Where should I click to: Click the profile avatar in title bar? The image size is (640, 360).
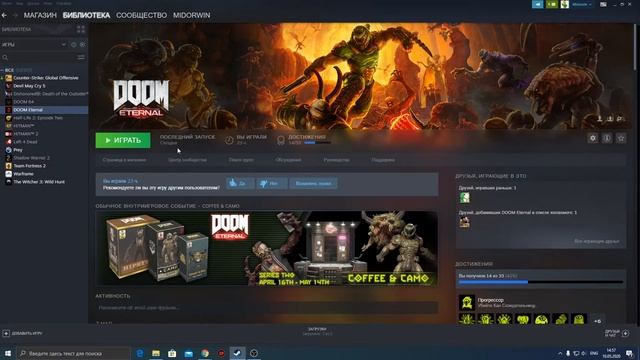[x=564, y=4]
